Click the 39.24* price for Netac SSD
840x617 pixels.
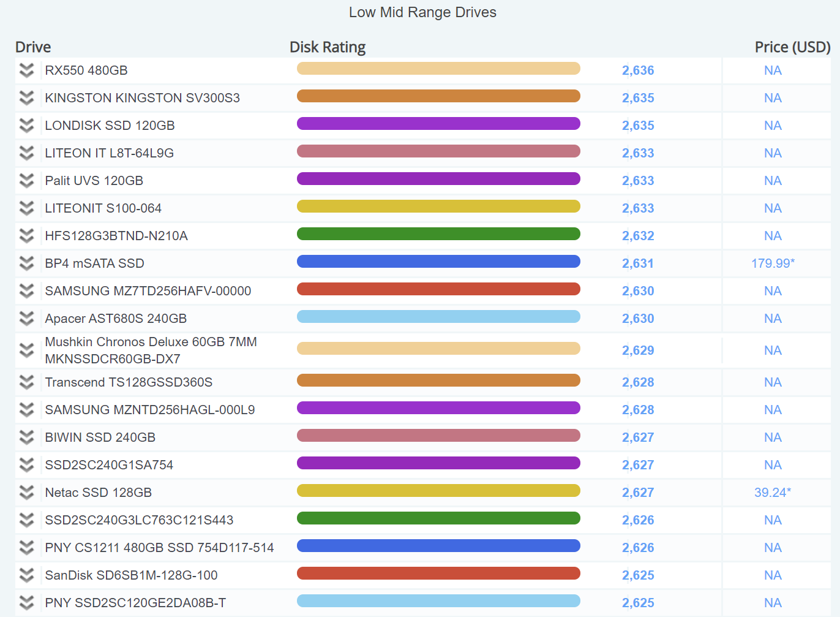coord(773,493)
